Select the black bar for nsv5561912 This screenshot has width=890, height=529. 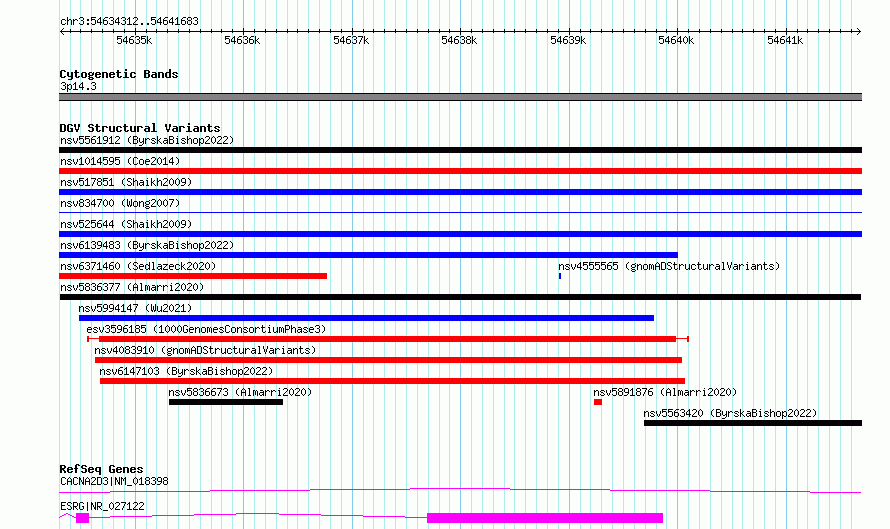(460, 150)
